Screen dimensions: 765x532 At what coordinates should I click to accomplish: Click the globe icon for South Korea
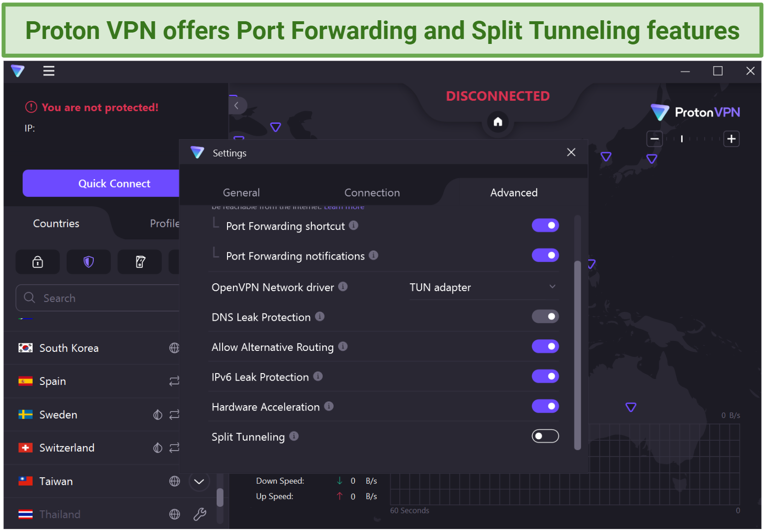pos(174,348)
